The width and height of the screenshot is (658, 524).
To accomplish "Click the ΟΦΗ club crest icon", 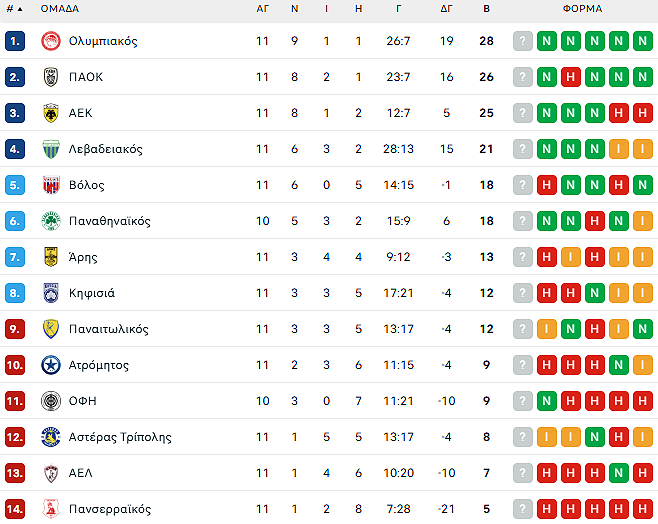I will tap(51, 401).
